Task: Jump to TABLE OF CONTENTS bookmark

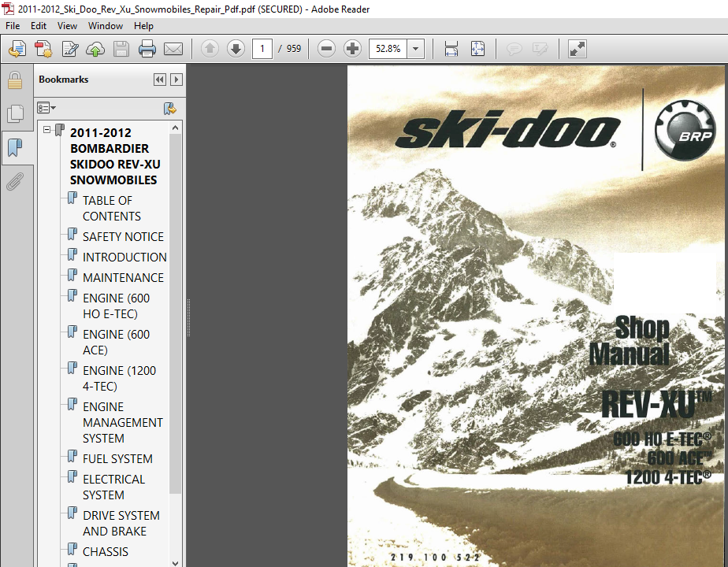Action: point(111,209)
